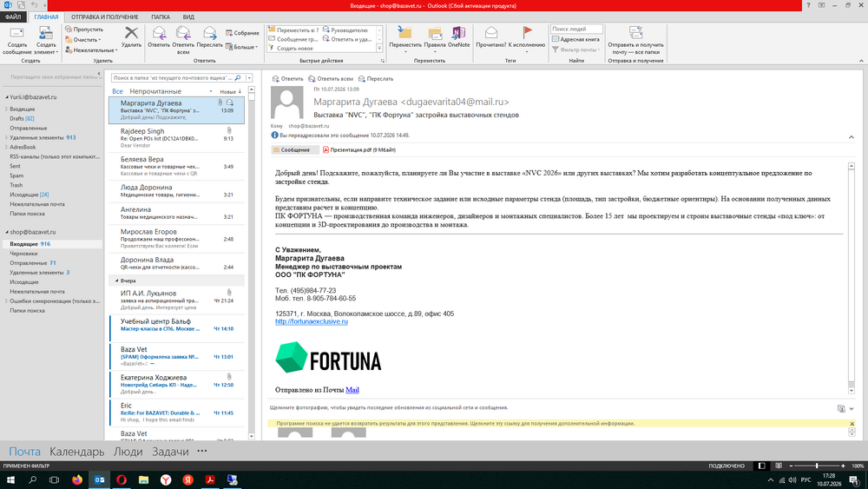Collapse shop@bazavet.ru account tree

coord(7,232)
